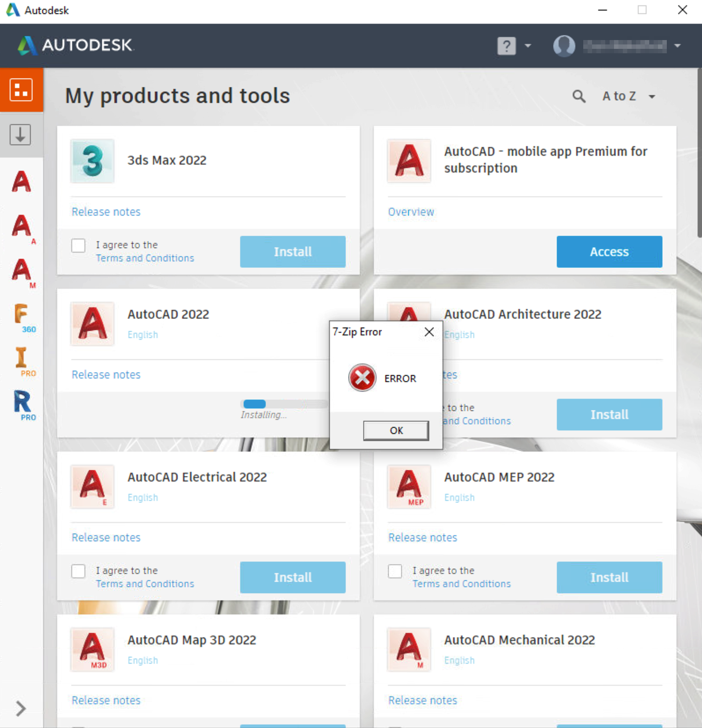Click the AutoCAD Mechanical 2022 card icon
This screenshot has height=728, width=702.
click(409, 650)
